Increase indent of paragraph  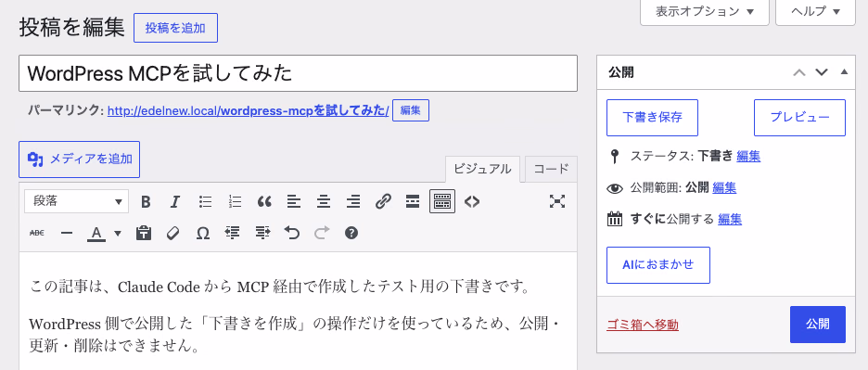262,233
